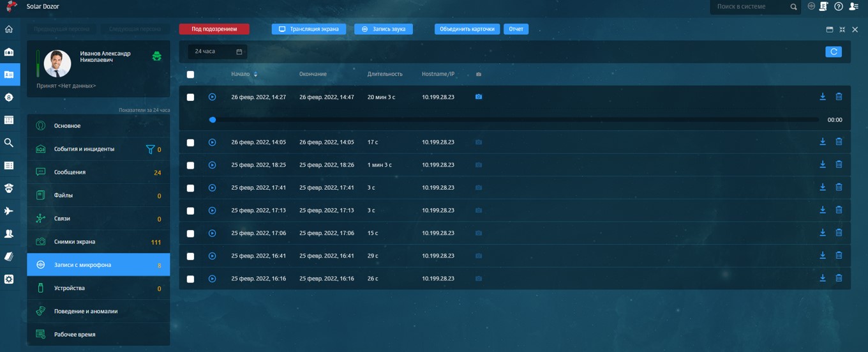Click the Трансляция экрана button
868x352 pixels.
click(309, 29)
